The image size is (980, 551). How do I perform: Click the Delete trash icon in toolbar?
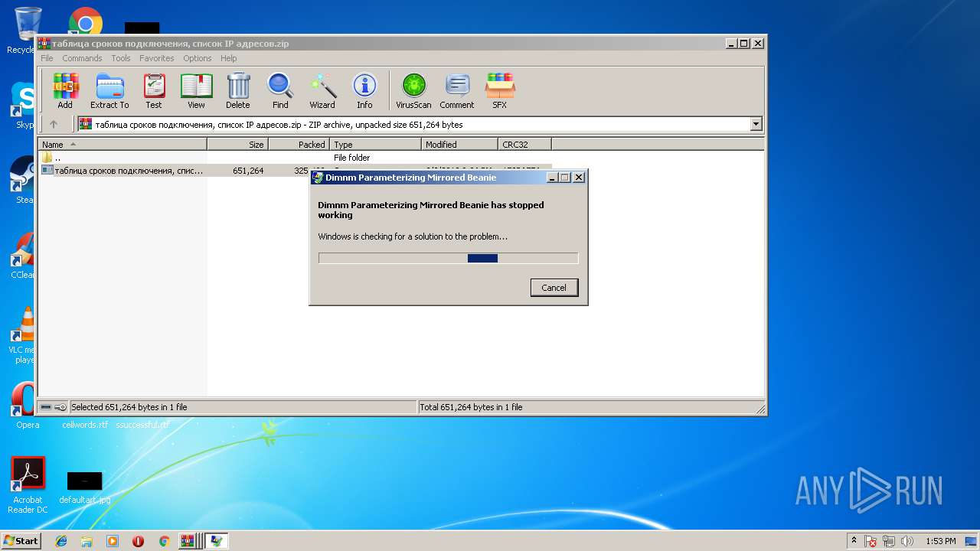coord(238,91)
